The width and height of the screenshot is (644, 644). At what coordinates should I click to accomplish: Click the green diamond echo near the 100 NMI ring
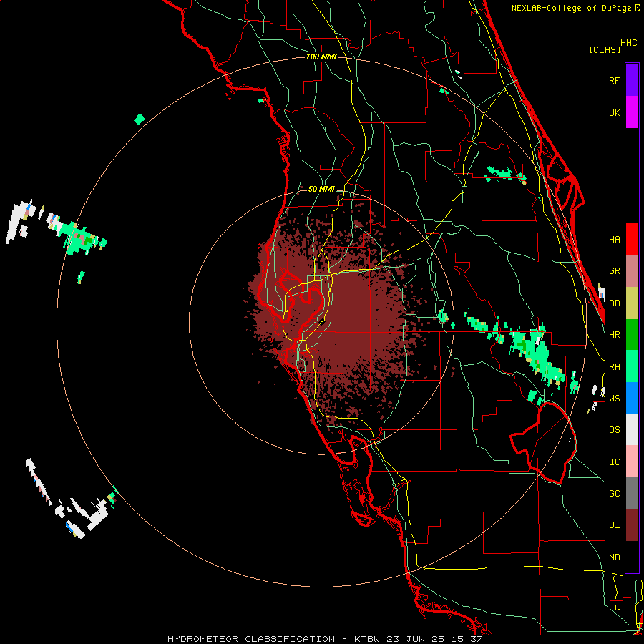pos(140,119)
